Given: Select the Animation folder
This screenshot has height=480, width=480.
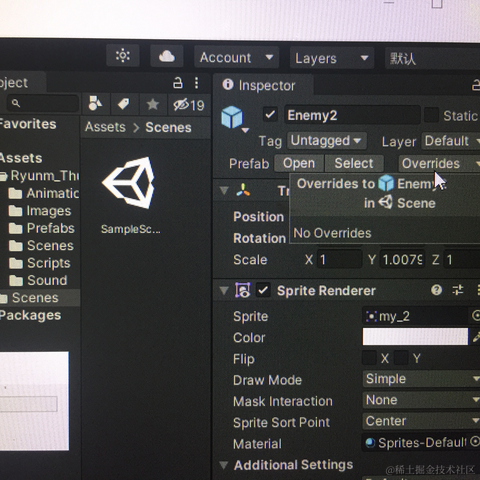Looking at the screenshot, I should (44, 193).
